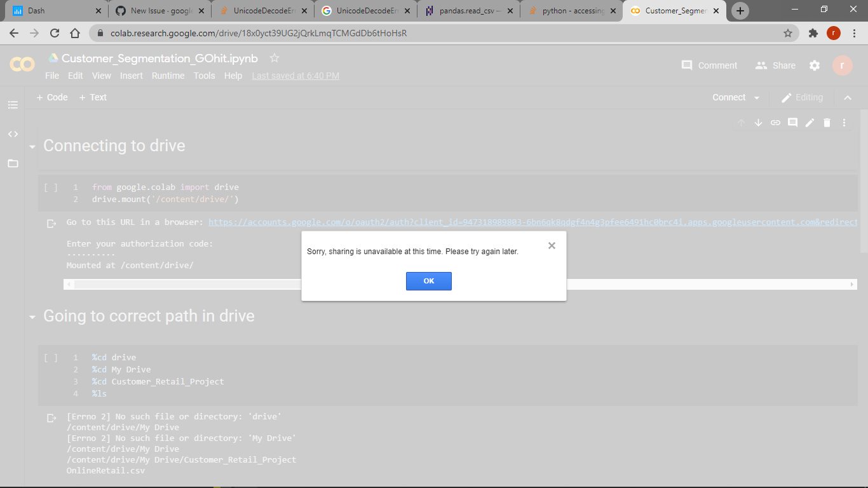Image resolution: width=868 pixels, height=488 pixels.
Task: Add a comment using the cell comment icon
Action: click(x=792, y=122)
